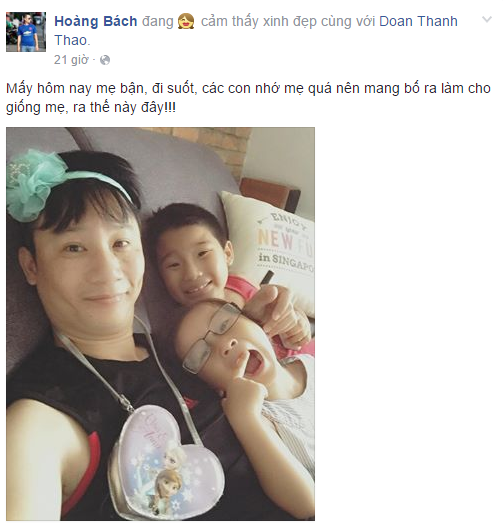Open the post options chevron menu
Screen dimensions: 503x530
pyautogui.click(x=487, y=20)
